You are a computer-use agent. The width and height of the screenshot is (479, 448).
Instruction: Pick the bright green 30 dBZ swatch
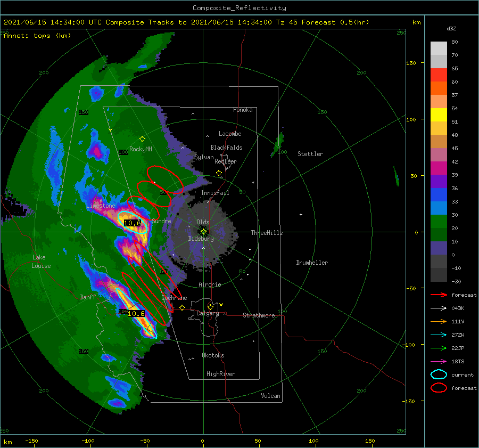439,222
